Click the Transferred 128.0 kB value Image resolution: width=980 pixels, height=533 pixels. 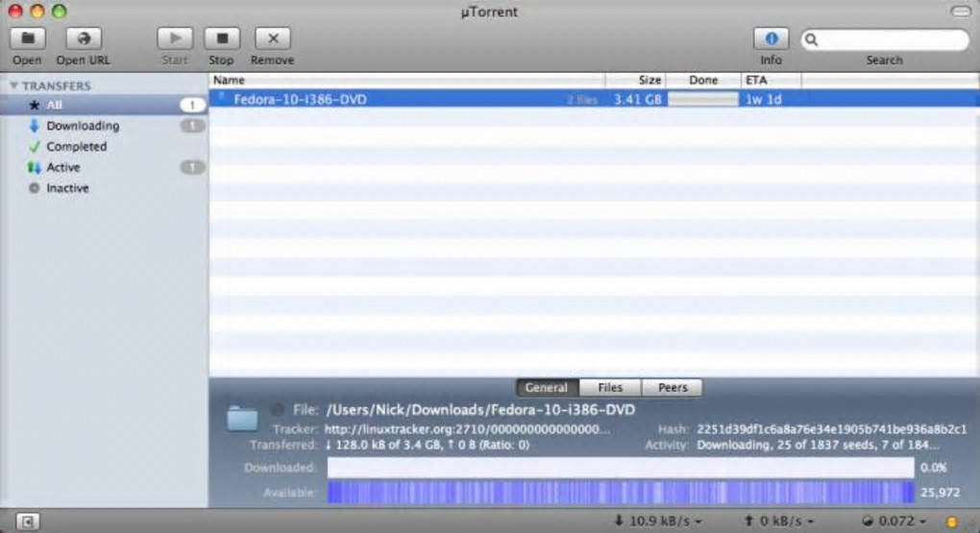coord(427,445)
